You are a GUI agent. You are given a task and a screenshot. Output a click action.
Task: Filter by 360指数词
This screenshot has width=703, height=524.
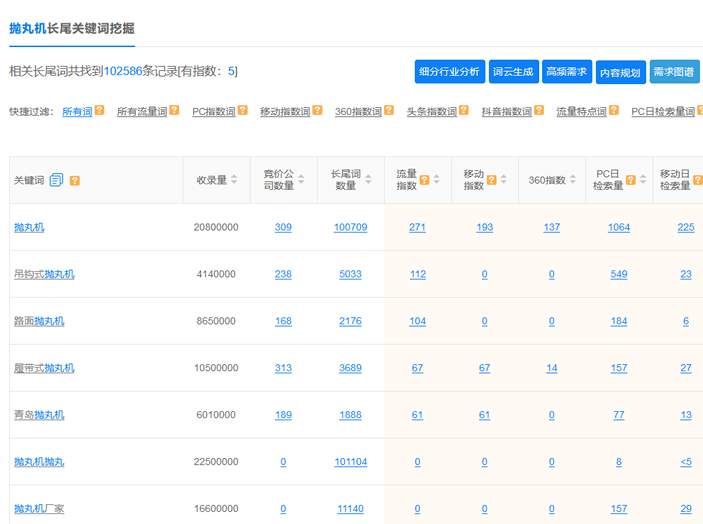point(358,112)
